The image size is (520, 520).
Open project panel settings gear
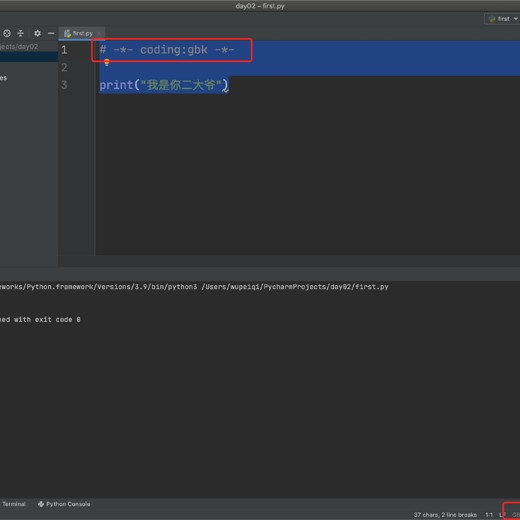[x=37, y=33]
